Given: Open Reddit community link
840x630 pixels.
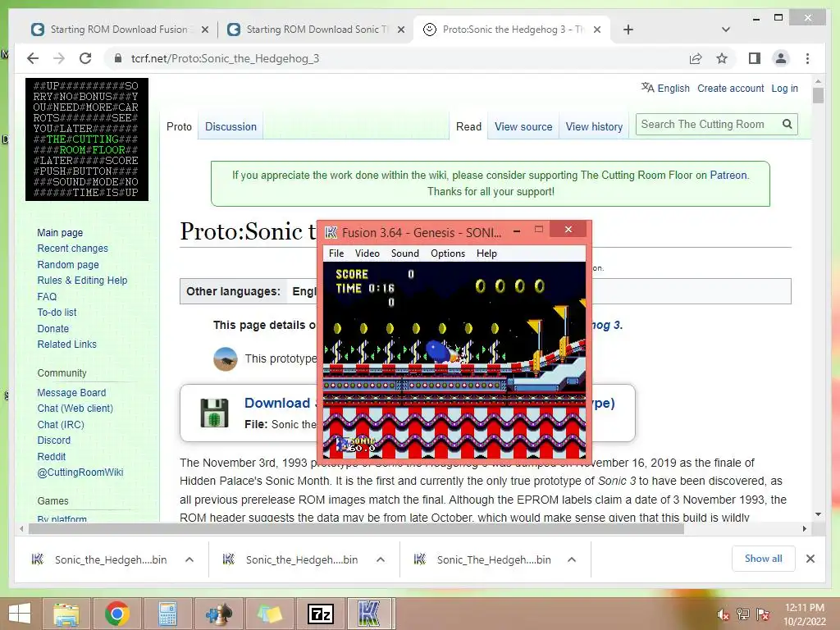Looking at the screenshot, I should tap(52, 456).
